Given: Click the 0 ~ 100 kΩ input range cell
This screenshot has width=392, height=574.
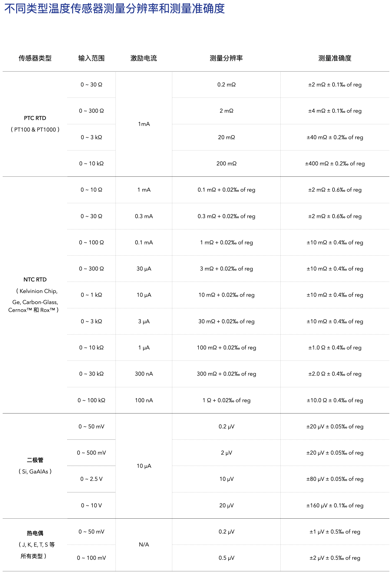Looking at the screenshot, I should [x=91, y=400].
